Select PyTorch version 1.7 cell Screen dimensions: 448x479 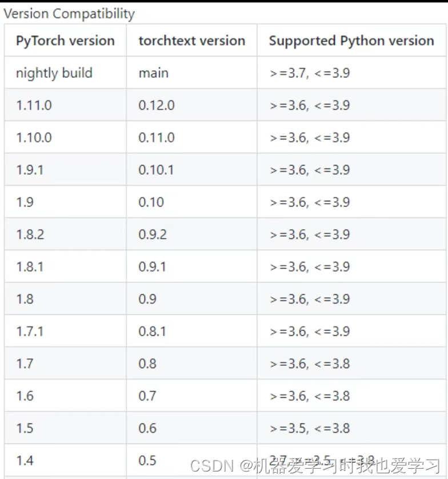65,364
